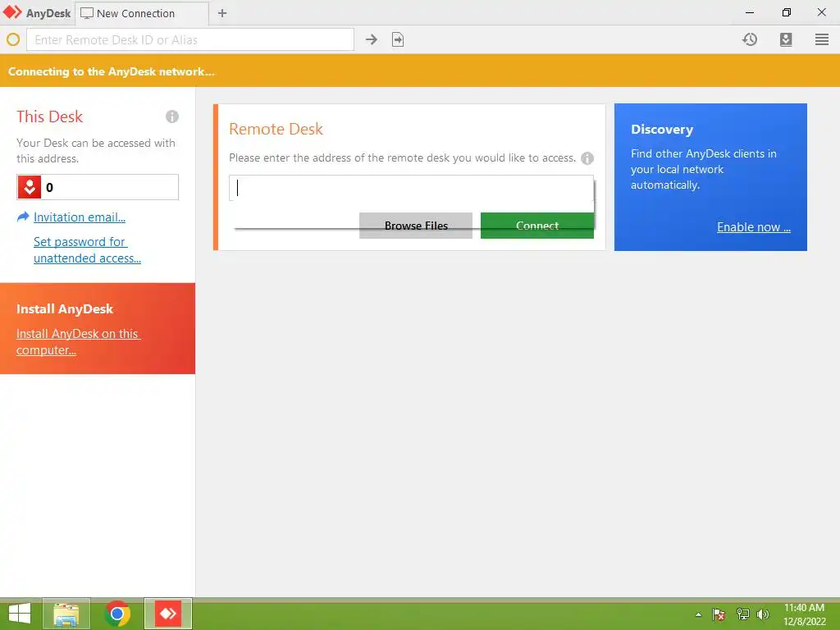Screen dimensions: 840x630
Task: Click the Action Center flag tray icon
Action: tap(719, 614)
